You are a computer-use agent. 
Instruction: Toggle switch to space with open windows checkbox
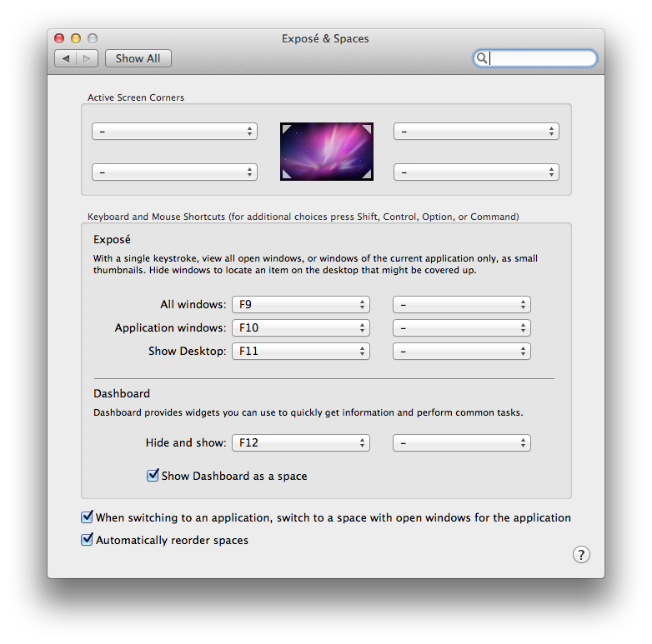[x=87, y=517]
